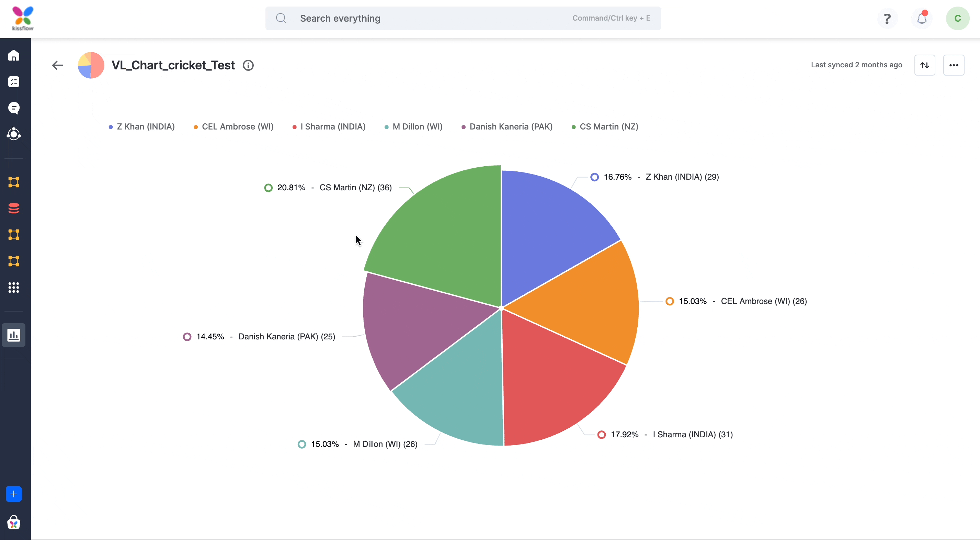Image resolution: width=980 pixels, height=540 pixels.
Task: Open the user avatar C menu
Action: point(957,18)
